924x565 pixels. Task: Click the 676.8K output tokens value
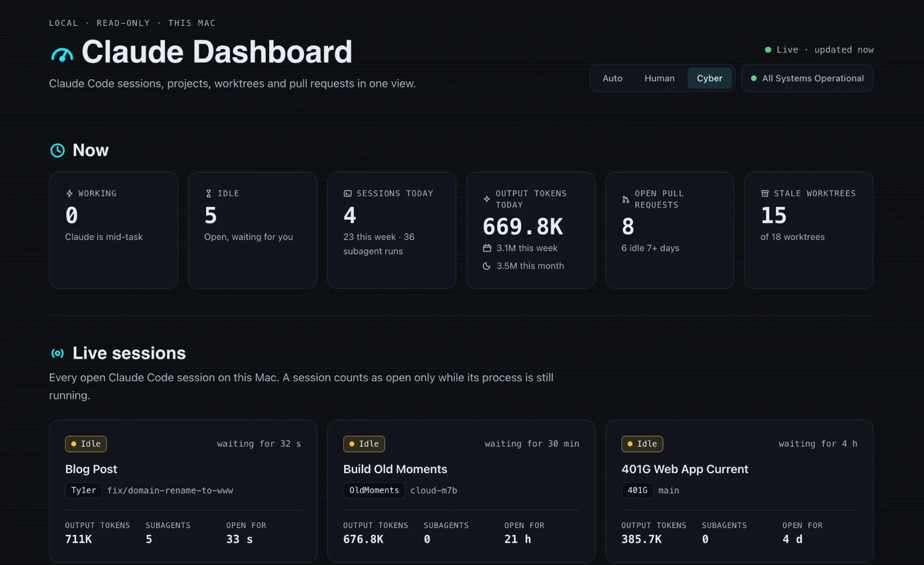click(x=363, y=539)
